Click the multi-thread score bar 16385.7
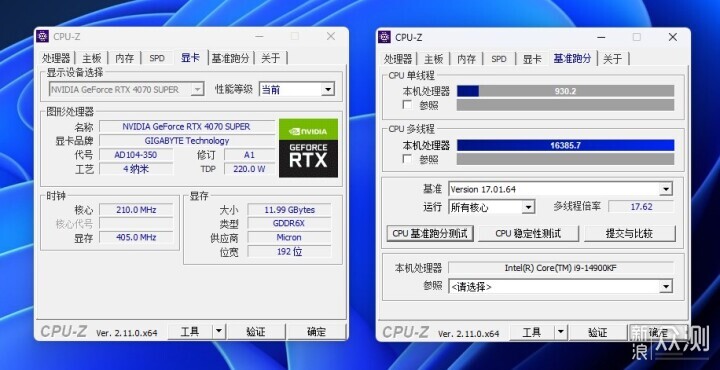Viewport: 720px width, 370px height. pyautogui.click(x=565, y=146)
